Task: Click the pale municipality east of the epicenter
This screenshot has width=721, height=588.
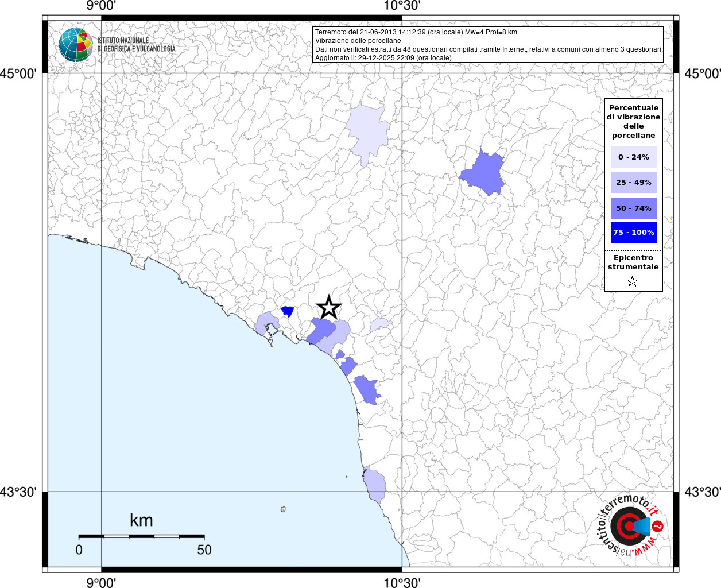Action: click(x=380, y=324)
